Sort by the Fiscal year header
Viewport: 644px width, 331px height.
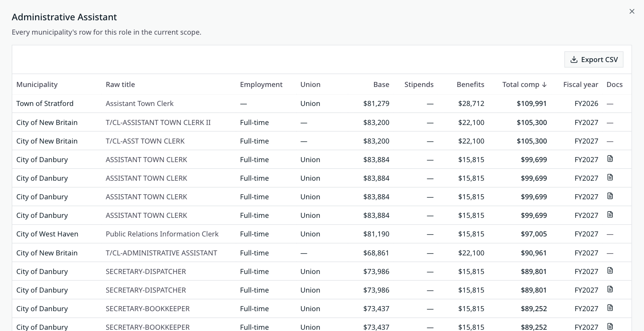click(x=581, y=84)
